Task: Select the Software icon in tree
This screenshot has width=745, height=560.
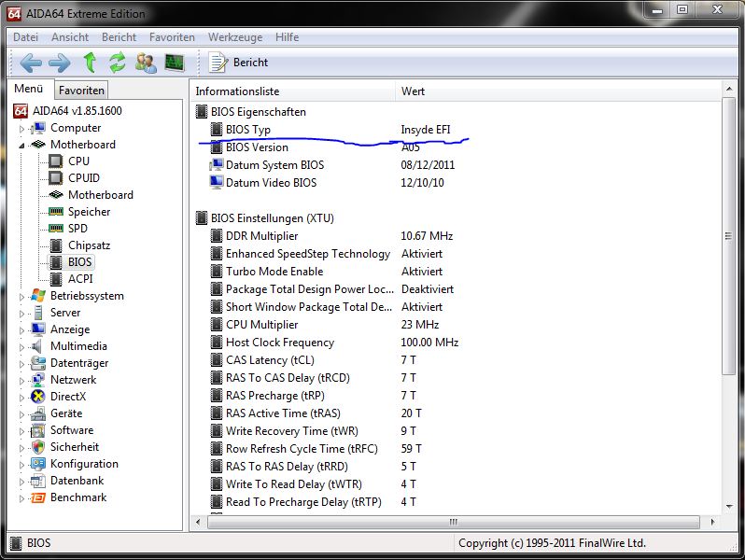Action: tap(38, 430)
